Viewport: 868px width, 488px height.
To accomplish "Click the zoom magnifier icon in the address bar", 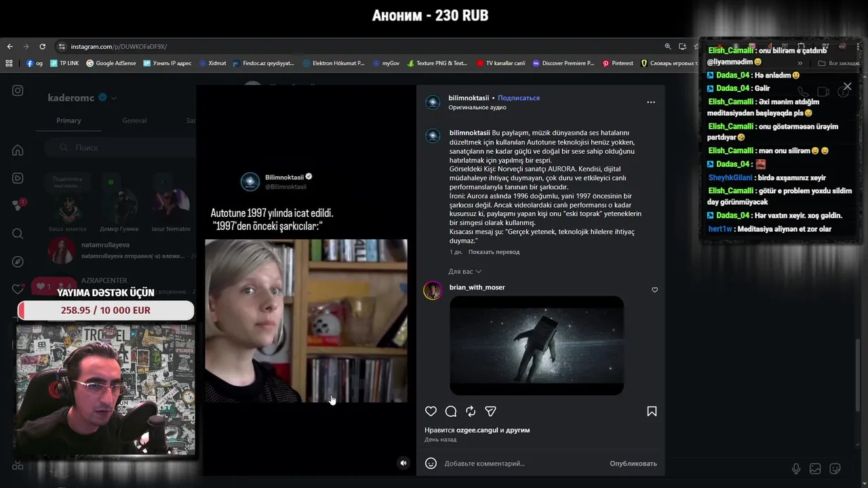I will [668, 47].
